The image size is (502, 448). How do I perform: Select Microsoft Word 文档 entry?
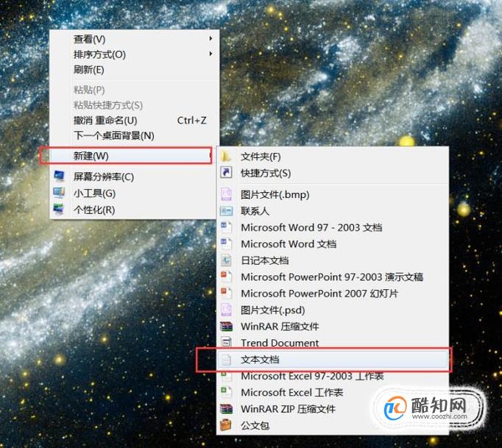(x=288, y=243)
